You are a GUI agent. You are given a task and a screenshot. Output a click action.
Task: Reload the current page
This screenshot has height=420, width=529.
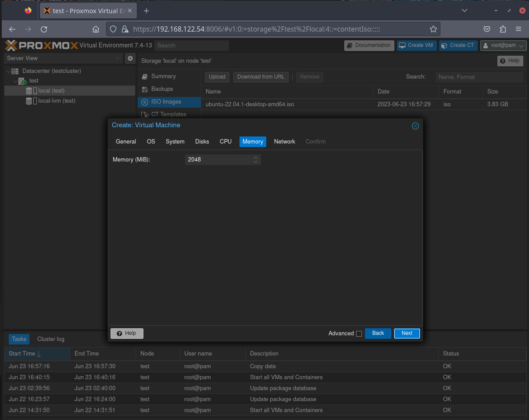[x=44, y=29]
